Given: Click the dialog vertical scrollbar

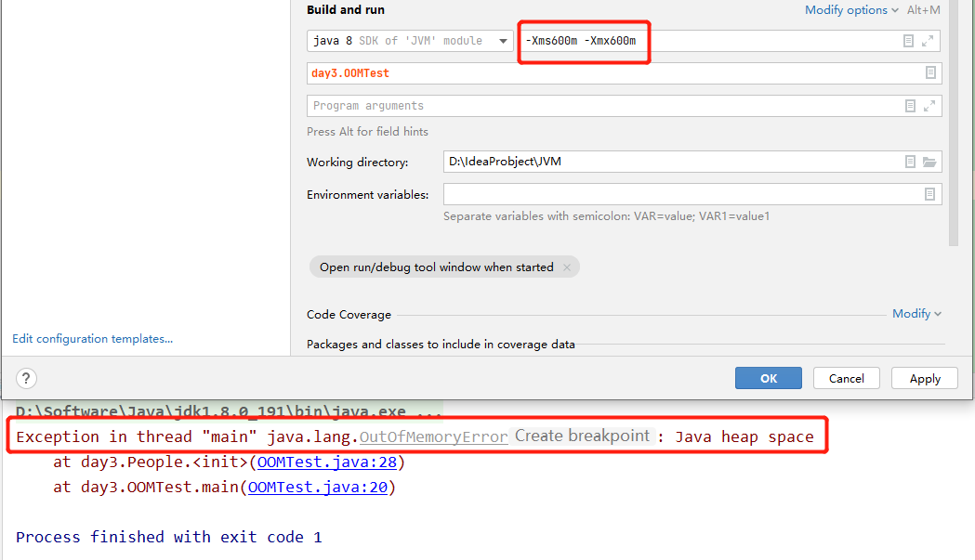Looking at the screenshot, I should (954, 124).
